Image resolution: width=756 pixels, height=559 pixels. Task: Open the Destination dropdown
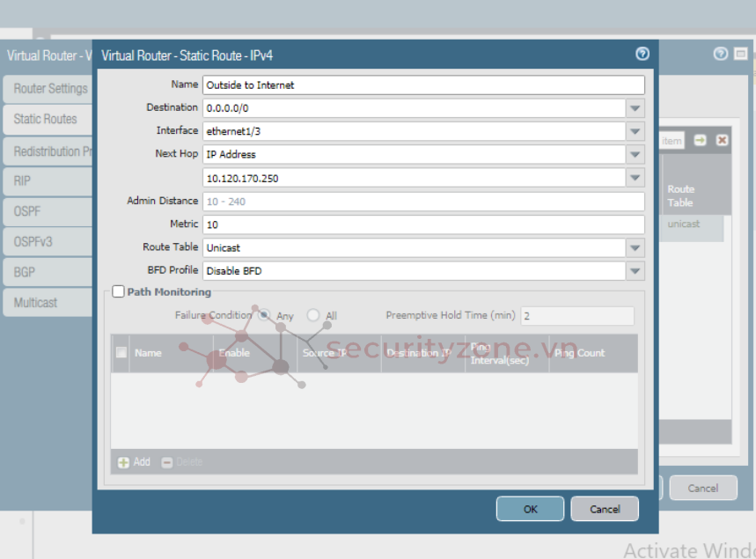click(635, 108)
